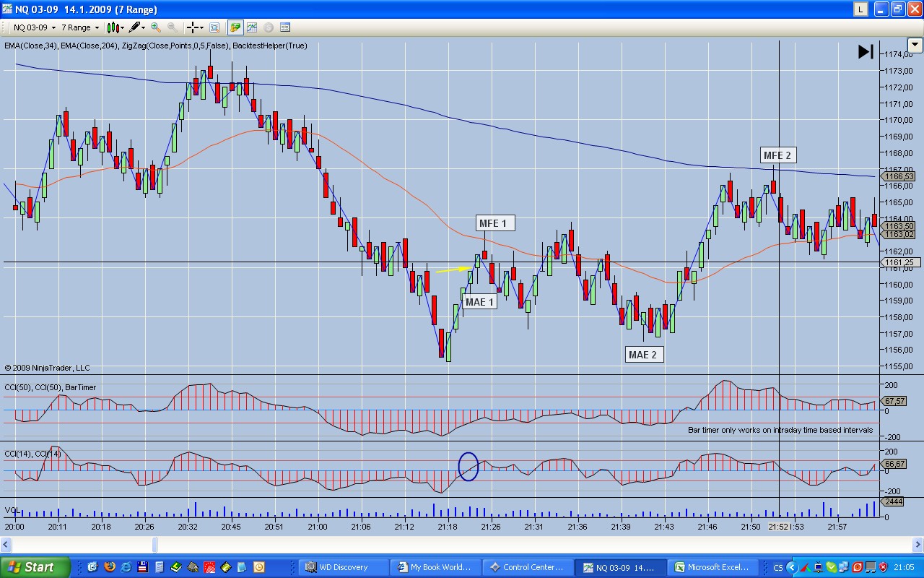Click the candlestick chart style icon

click(112, 27)
